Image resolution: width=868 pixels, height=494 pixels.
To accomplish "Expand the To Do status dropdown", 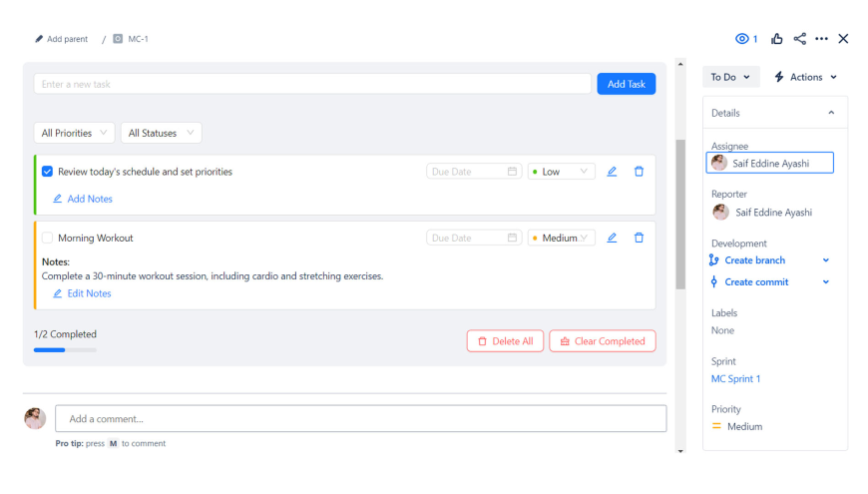I will [x=730, y=77].
